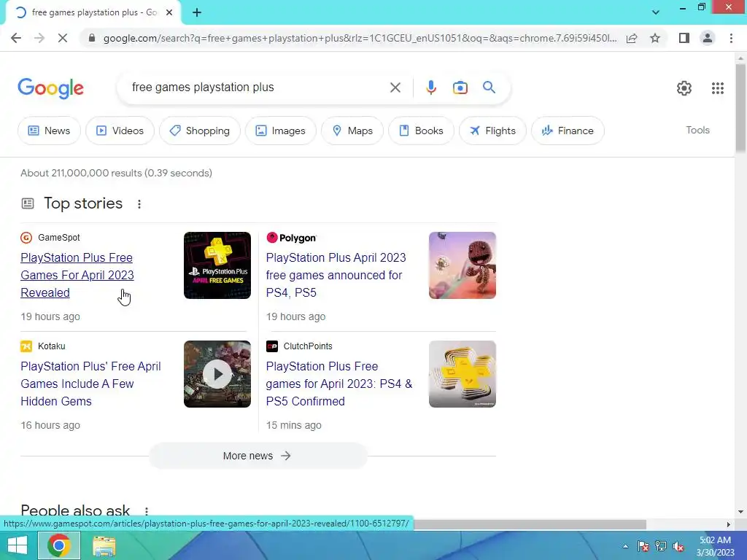The width and height of the screenshot is (747, 560).
Task: Open People also ask three-dot options
Action: click(x=146, y=511)
